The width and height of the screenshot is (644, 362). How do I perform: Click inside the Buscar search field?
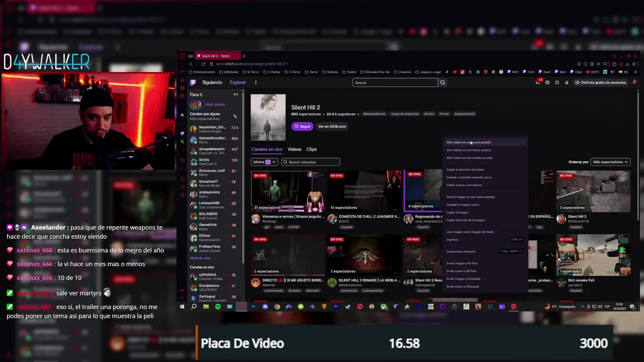click(395, 82)
